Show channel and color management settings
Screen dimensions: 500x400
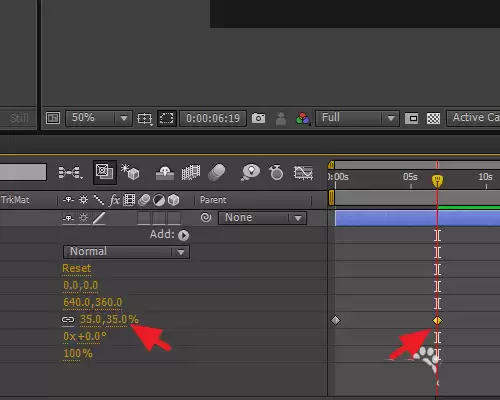tap(303, 118)
